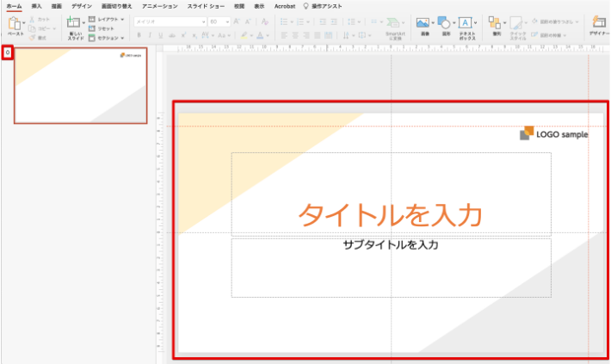The image size is (611, 364).
Task: Click the 操作アシスト lightbulb icon
Action: coord(304,6)
